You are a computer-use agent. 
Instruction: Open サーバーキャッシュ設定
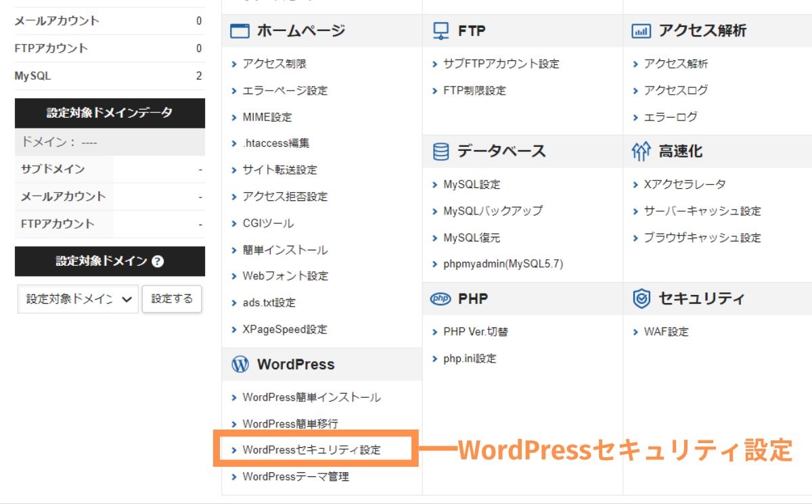tap(702, 211)
